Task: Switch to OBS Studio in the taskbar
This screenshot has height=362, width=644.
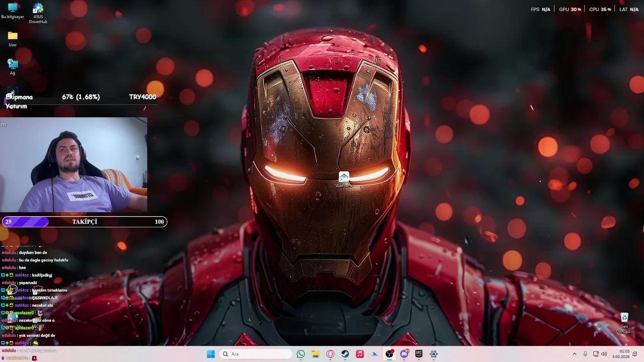Action: pos(389,354)
